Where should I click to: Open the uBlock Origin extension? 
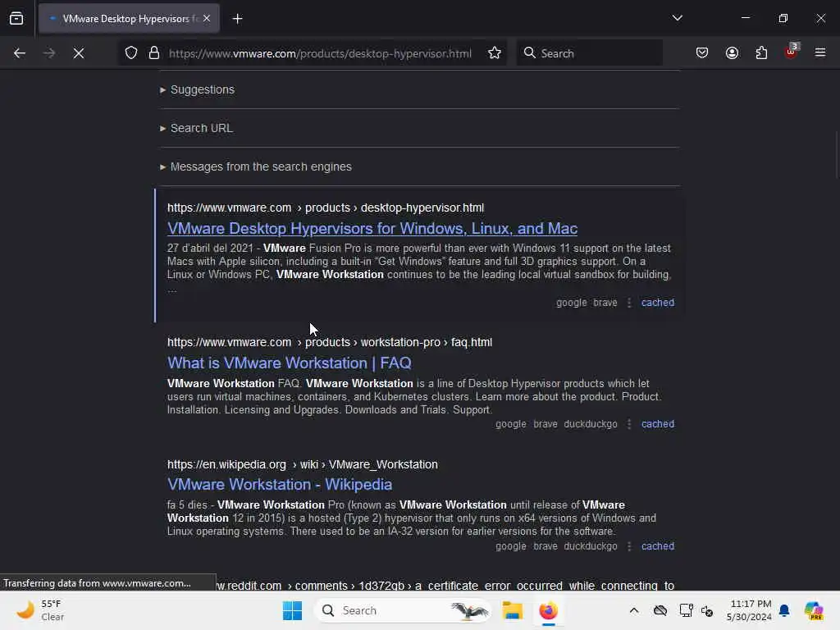(x=792, y=52)
